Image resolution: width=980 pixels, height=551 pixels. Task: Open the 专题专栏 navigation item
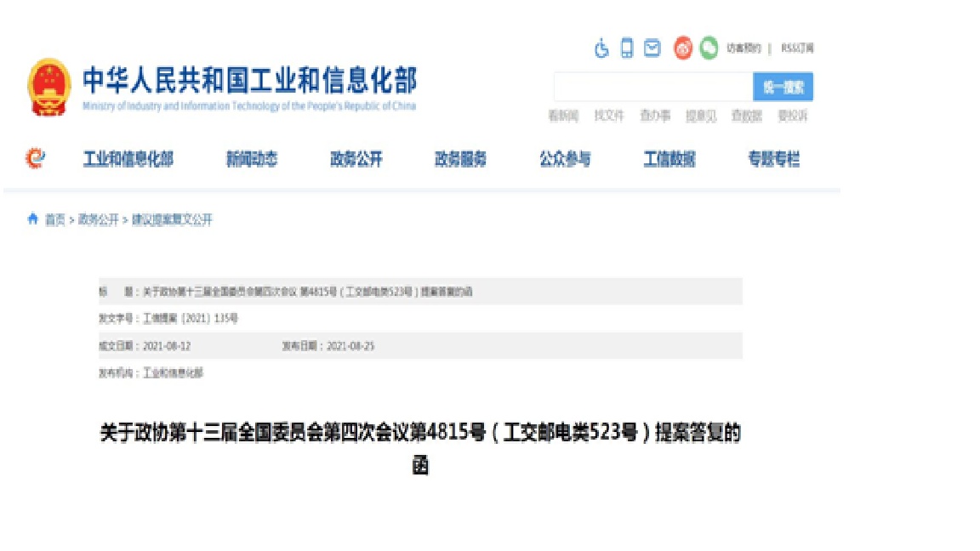(x=774, y=159)
